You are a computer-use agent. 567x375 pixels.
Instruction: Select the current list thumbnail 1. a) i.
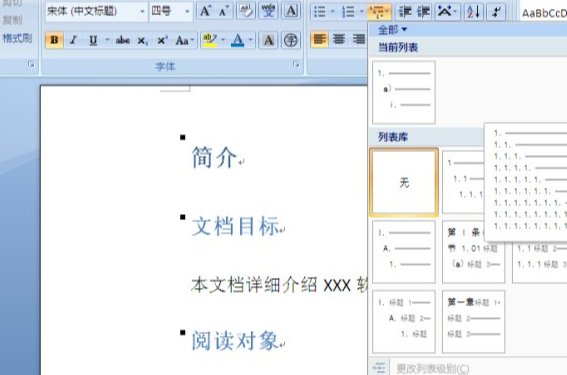coord(404,92)
